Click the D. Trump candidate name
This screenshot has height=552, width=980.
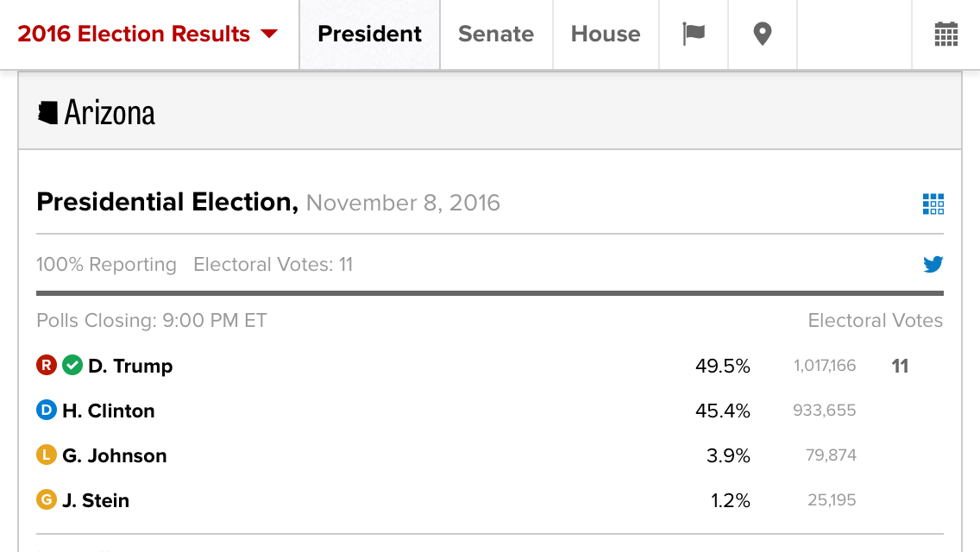(130, 366)
